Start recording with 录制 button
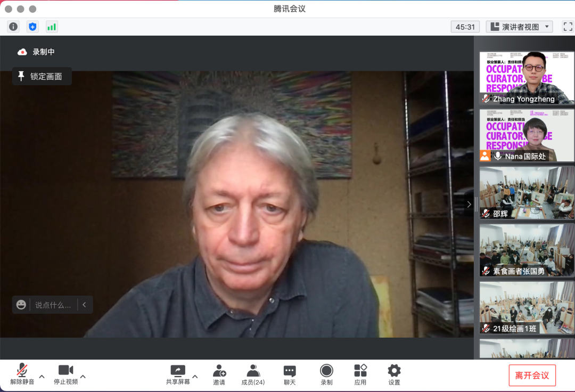The width and height of the screenshot is (575, 392). pos(326,374)
